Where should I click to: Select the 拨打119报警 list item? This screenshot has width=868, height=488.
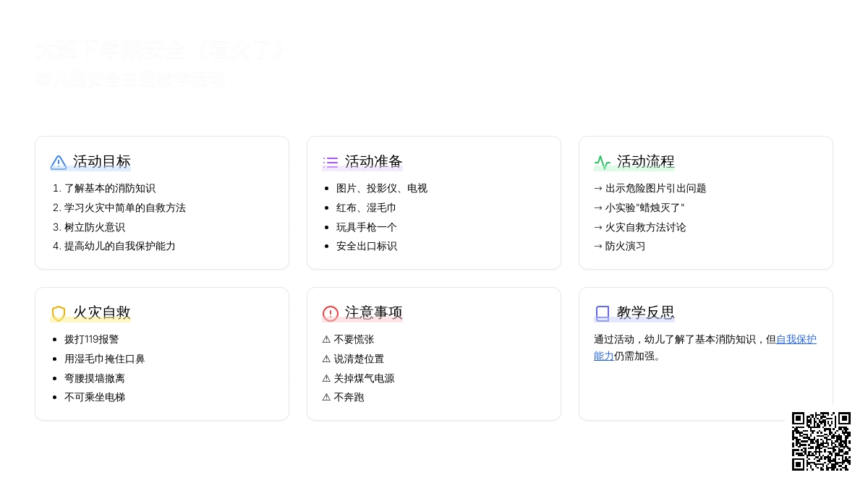click(x=91, y=340)
